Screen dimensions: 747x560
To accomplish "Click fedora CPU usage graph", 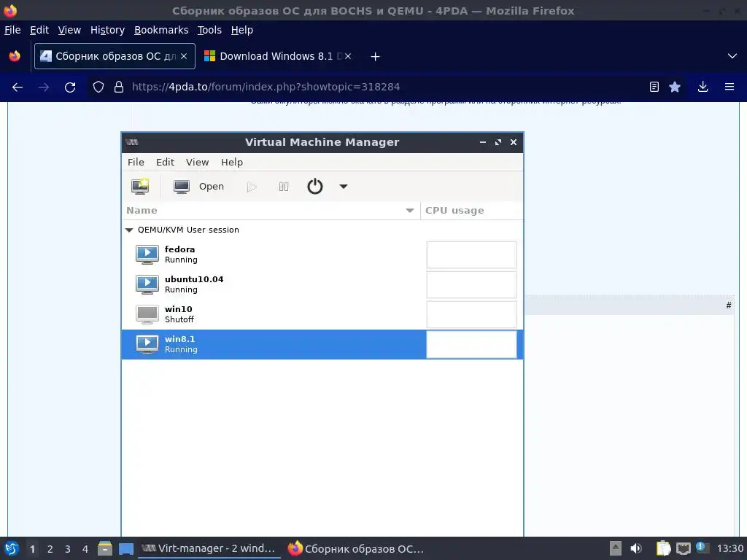I will click(x=471, y=254).
